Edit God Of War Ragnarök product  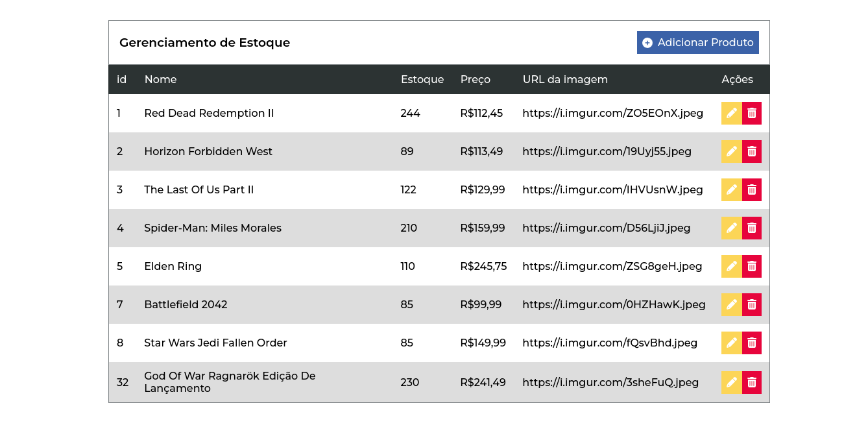pyautogui.click(x=731, y=382)
